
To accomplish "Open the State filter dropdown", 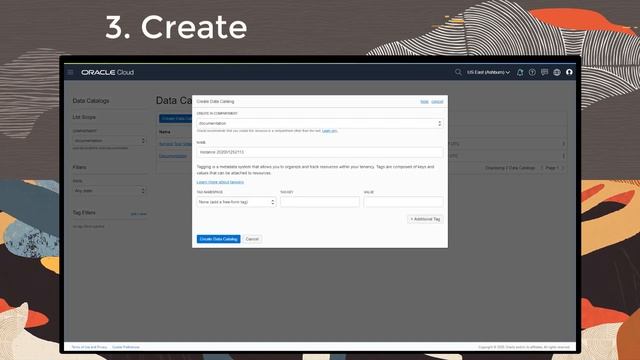I will pos(109,191).
